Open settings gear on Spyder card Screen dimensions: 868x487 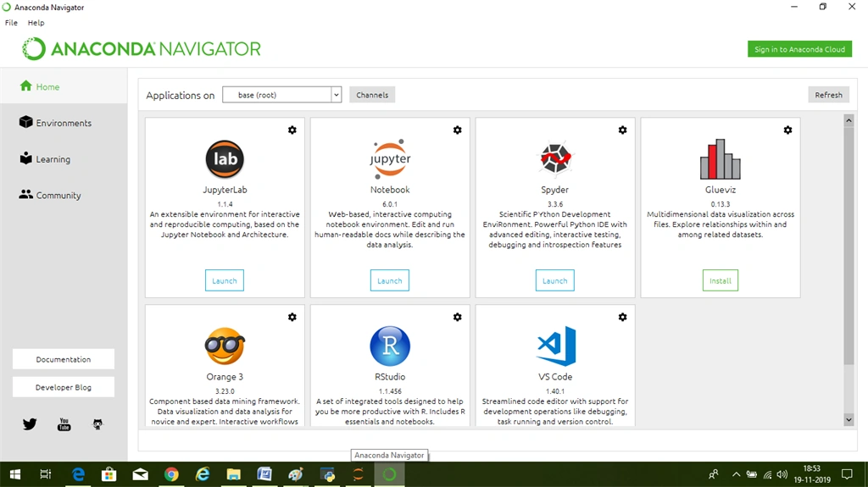point(623,130)
